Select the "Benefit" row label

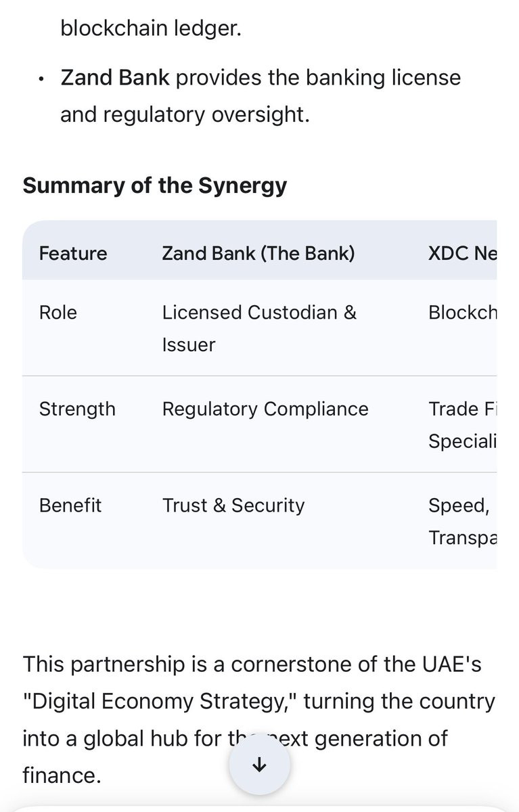[x=70, y=505]
